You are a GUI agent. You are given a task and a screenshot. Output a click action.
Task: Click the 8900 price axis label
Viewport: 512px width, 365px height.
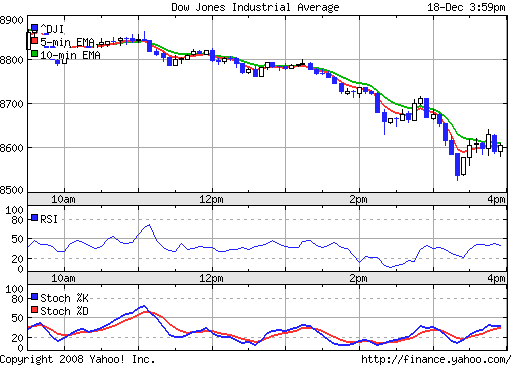[12, 20]
